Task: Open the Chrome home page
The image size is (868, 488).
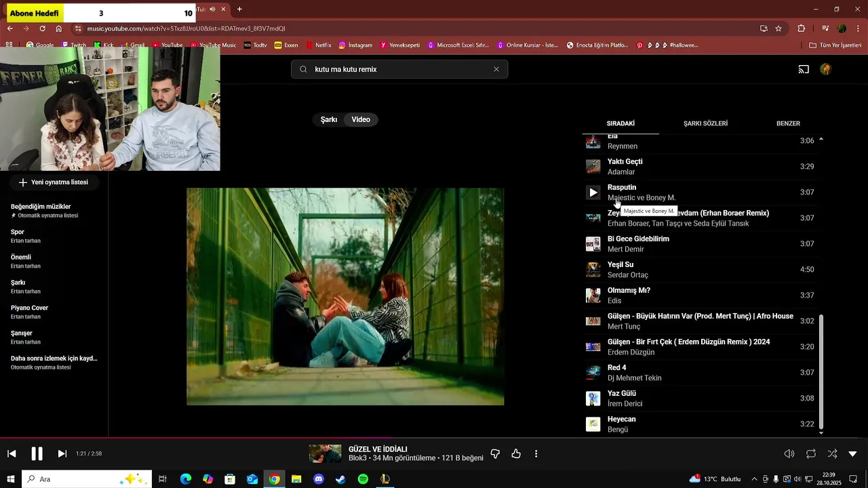Action: pos(59,28)
